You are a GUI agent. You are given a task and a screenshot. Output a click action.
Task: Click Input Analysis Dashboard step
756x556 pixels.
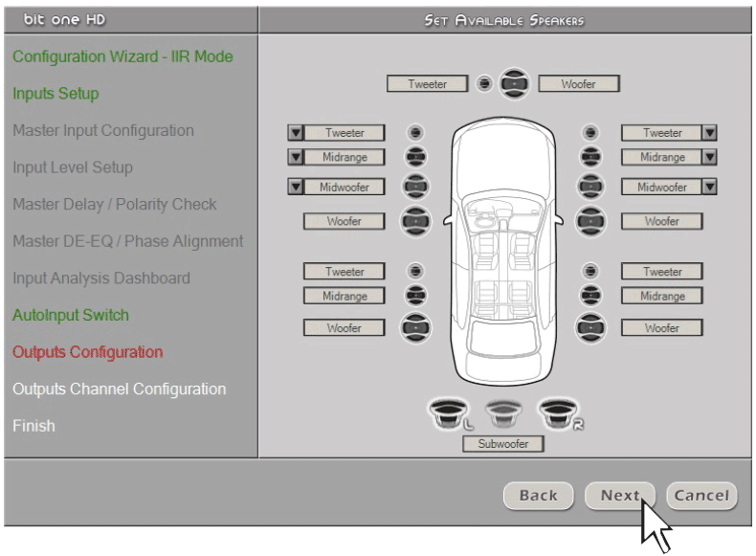[x=101, y=278]
